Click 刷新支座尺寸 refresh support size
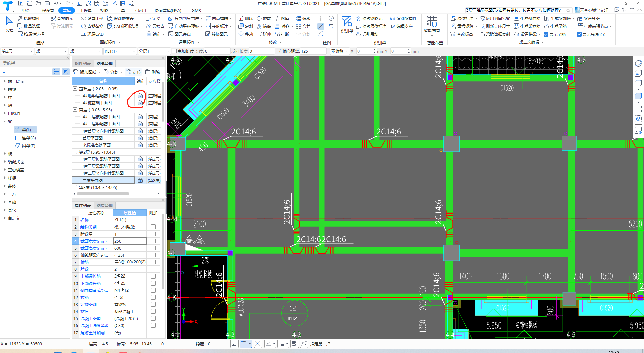Image resolution: width=644 pixels, height=353 pixels. click(495, 26)
